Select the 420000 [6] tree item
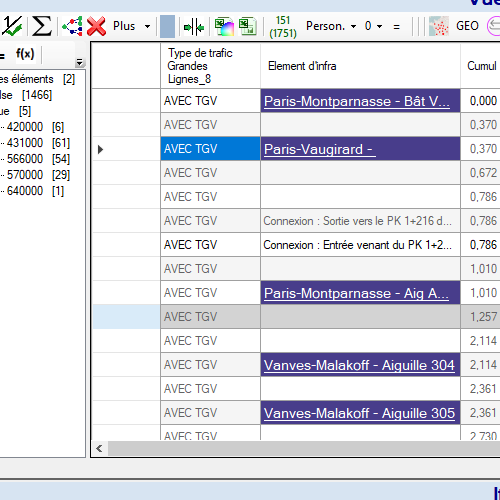 click(35, 127)
